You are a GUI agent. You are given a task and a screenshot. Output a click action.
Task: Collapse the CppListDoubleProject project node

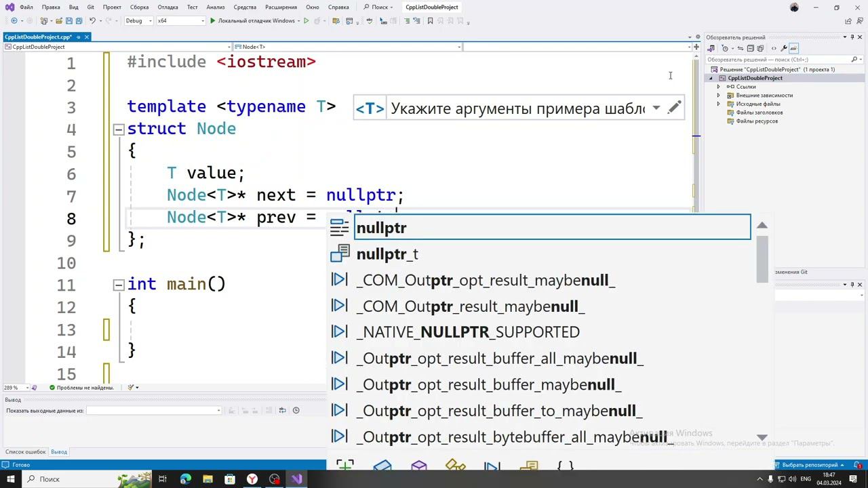711,78
